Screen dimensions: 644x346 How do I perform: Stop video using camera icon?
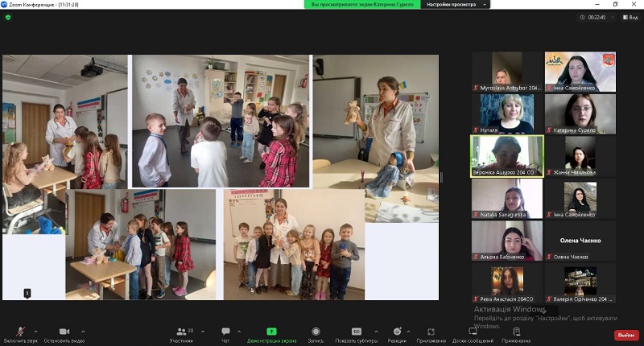pos(64,332)
